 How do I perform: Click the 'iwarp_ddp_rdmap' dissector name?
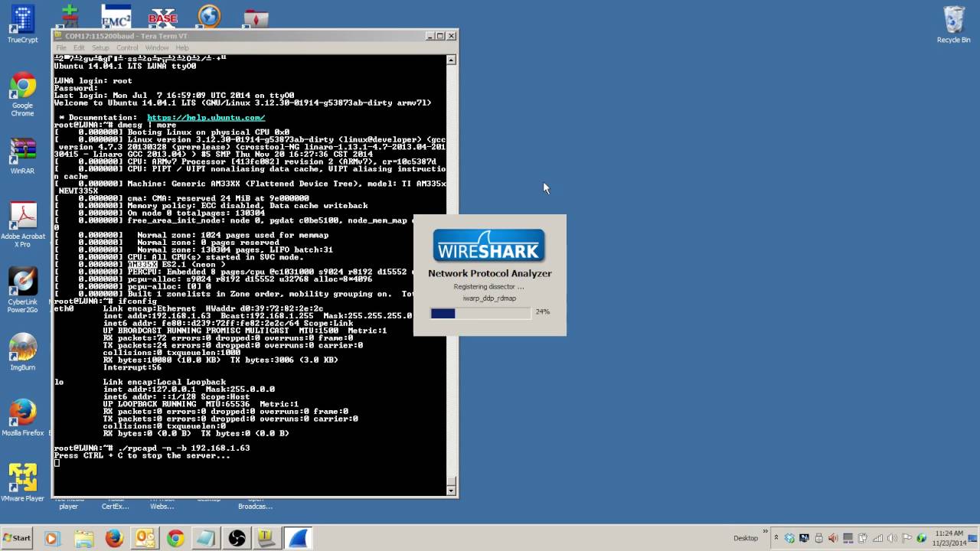click(x=489, y=298)
